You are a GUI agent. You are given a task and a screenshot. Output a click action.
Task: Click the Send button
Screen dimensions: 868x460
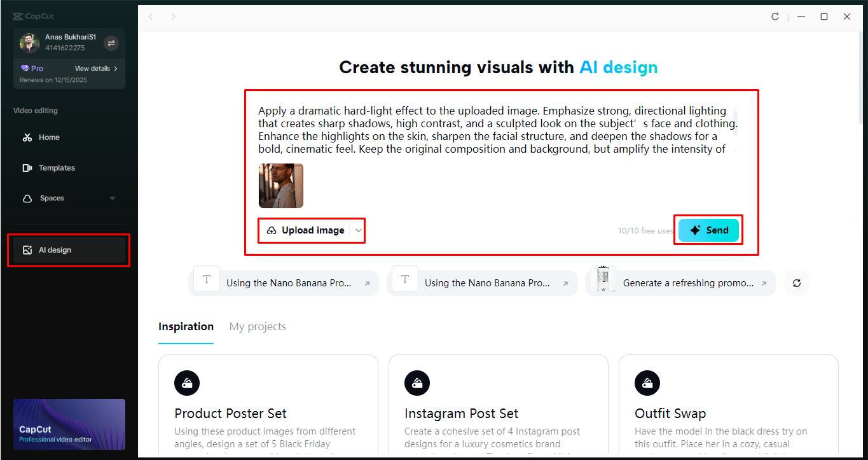pyautogui.click(x=708, y=230)
